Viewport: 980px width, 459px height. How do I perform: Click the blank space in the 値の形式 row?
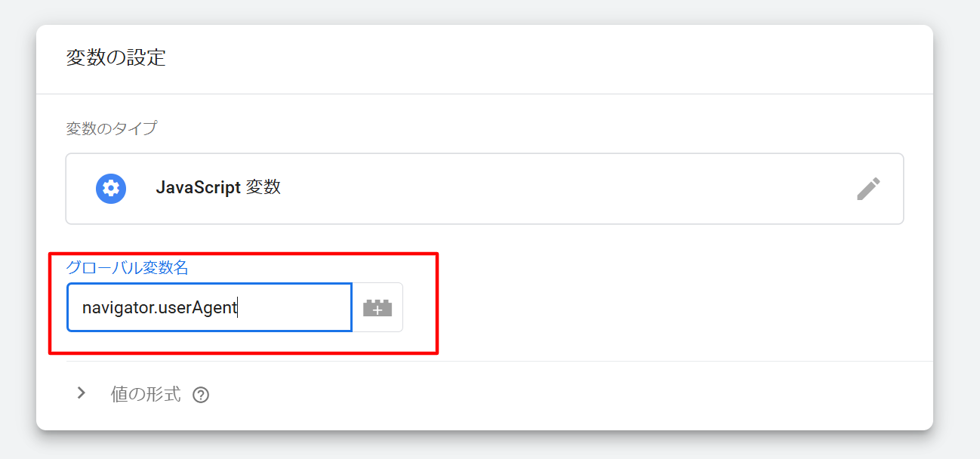click(566, 394)
